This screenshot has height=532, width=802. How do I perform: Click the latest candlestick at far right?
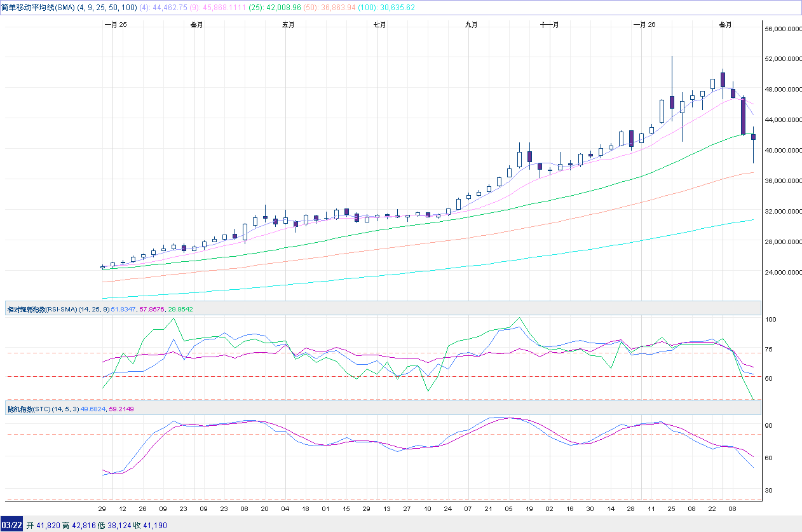coord(753,137)
